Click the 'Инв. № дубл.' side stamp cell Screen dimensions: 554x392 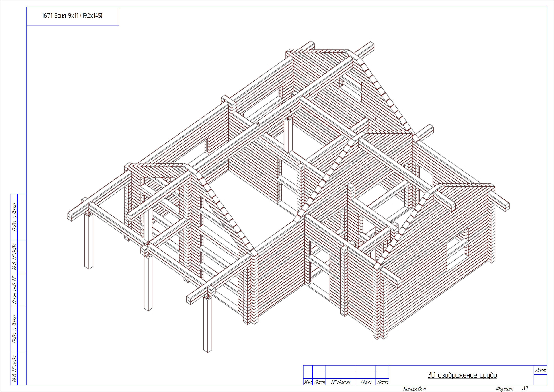click(14, 256)
